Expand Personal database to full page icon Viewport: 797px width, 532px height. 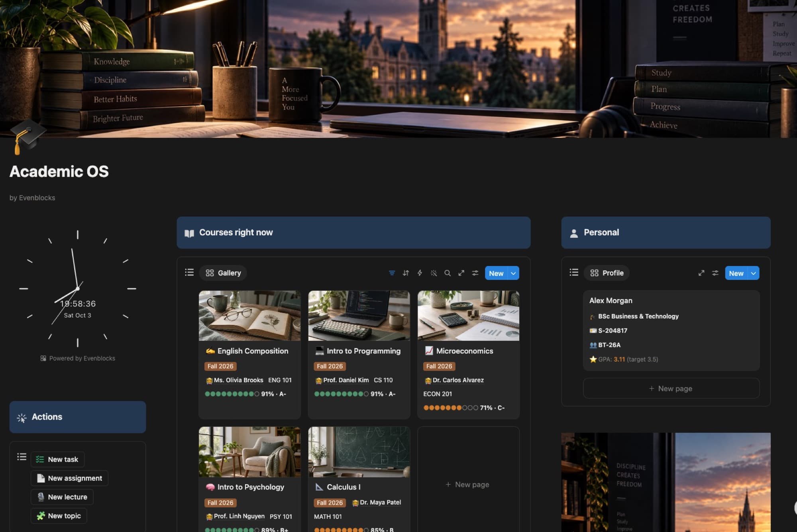pos(701,273)
